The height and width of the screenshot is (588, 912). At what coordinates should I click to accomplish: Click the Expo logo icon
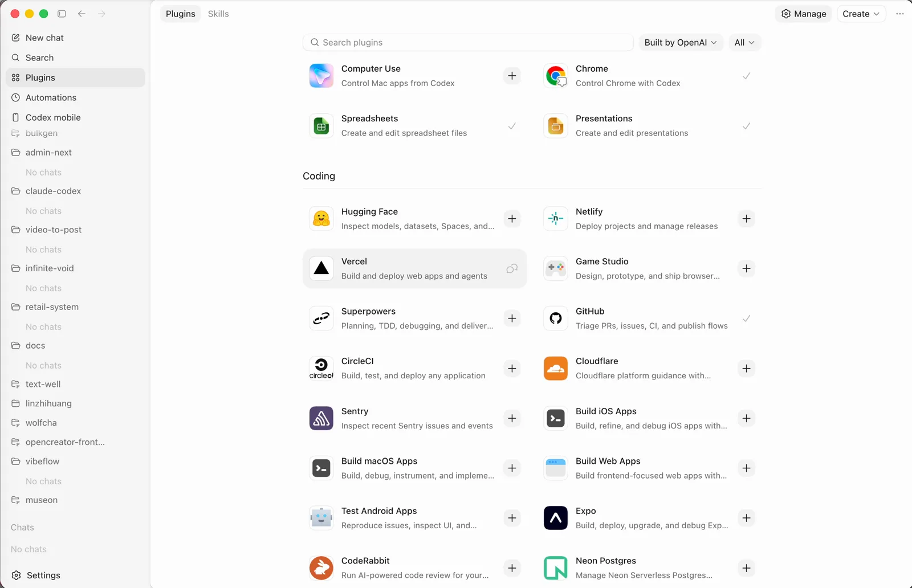coord(556,518)
